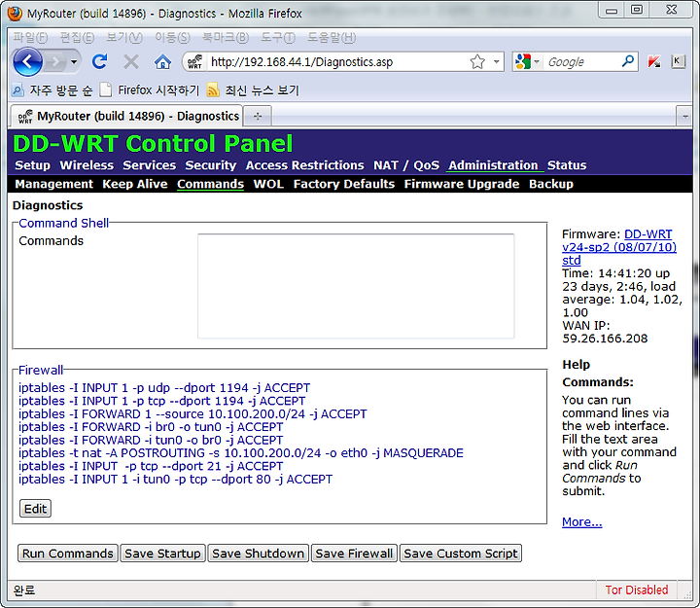Open the 이동(S) menu
The image size is (700, 608).
(172, 38)
